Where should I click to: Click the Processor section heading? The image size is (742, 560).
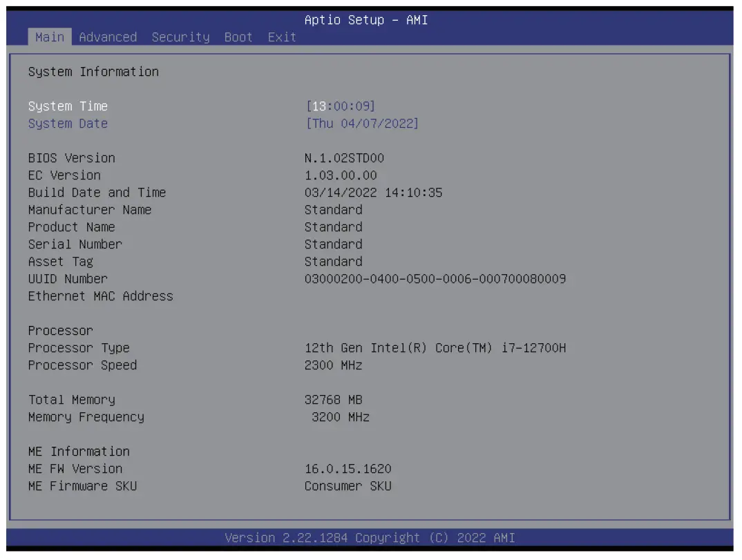click(x=61, y=331)
